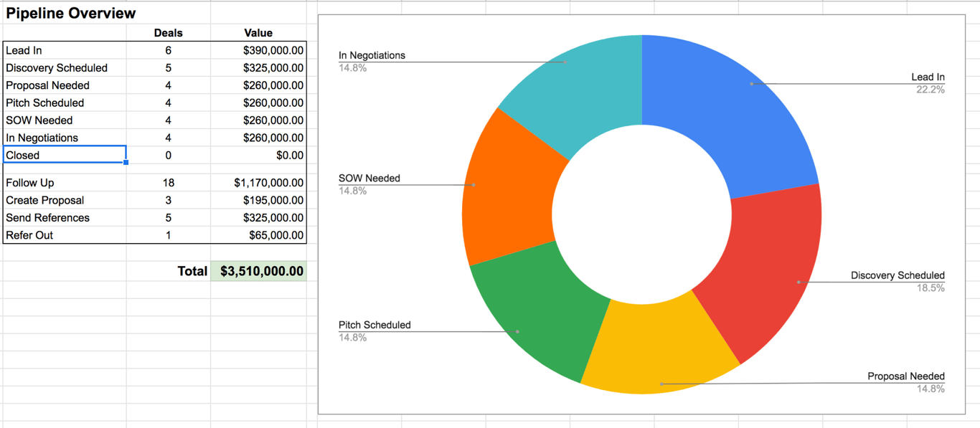This screenshot has width=980, height=428.
Task: Click the 18.5% chart percentage
Action: pos(930,288)
